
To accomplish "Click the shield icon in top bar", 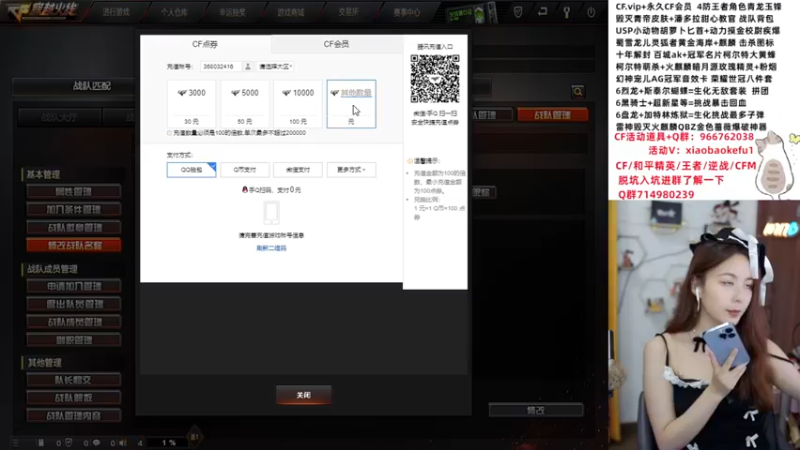I will tap(518, 12).
